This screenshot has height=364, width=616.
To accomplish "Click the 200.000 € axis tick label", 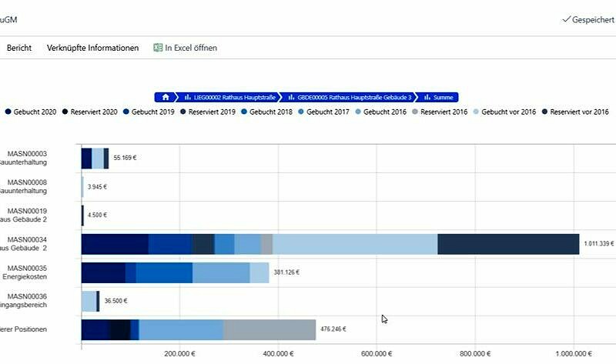I will tap(179, 354).
